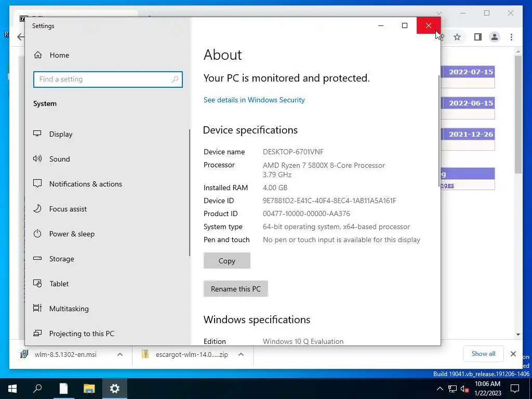The width and height of the screenshot is (532, 399).
Task: Open the blank document taskbar app
Action: click(63, 389)
